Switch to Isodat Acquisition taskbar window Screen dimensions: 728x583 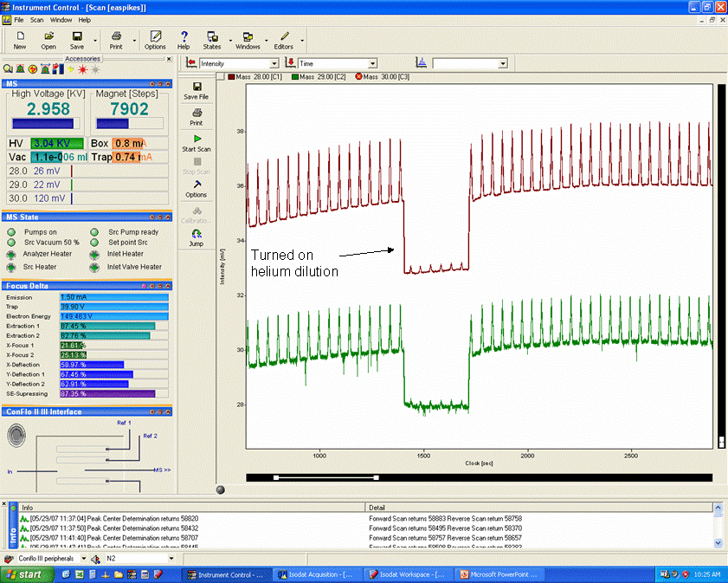[x=316, y=574]
